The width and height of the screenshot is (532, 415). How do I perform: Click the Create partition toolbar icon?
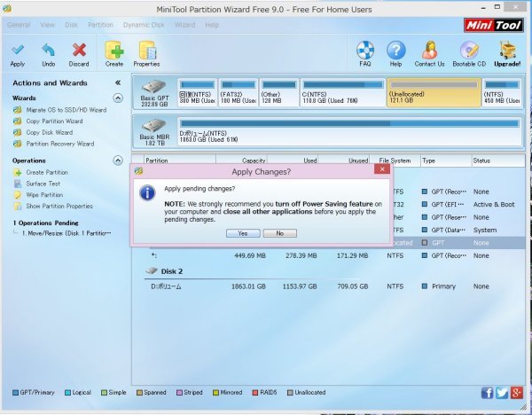pos(114,51)
